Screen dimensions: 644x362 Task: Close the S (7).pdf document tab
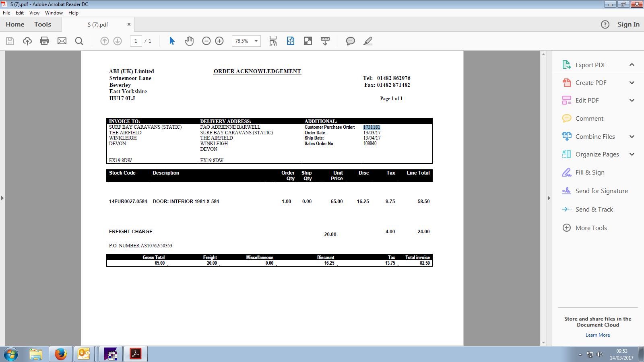point(129,25)
